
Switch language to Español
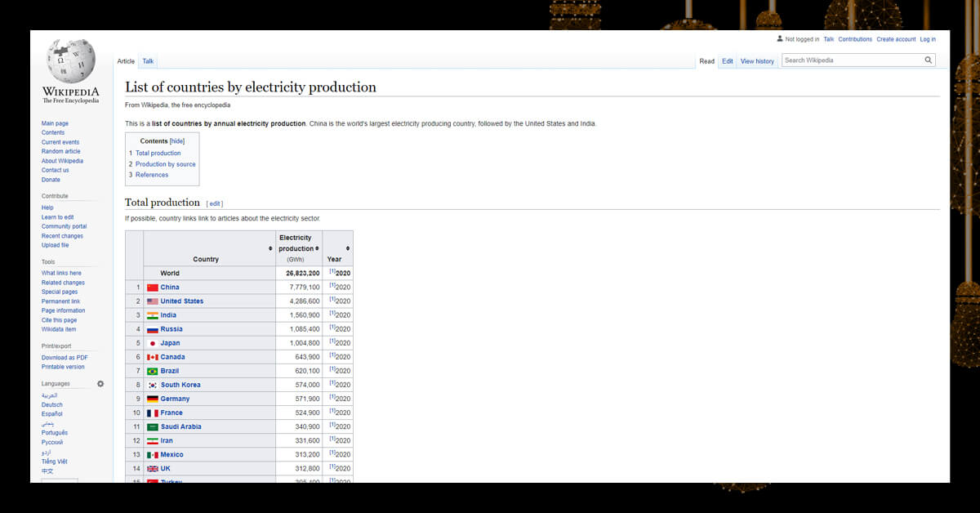click(x=52, y=414)
